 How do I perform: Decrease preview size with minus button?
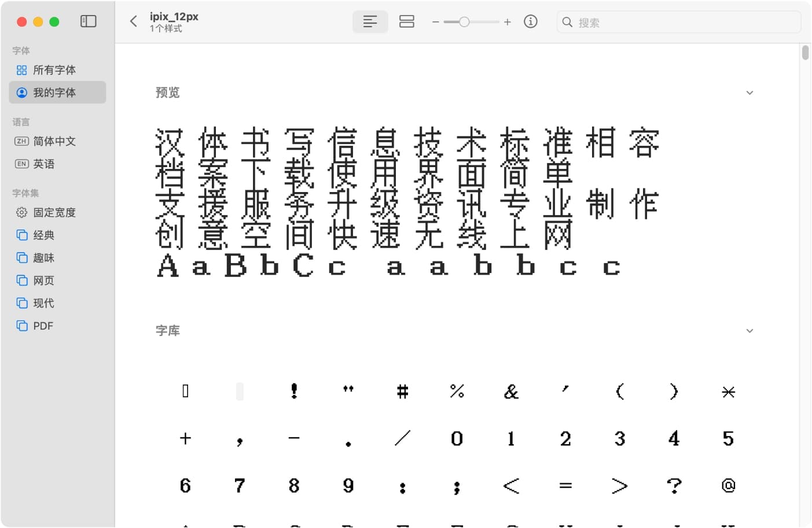435,22
